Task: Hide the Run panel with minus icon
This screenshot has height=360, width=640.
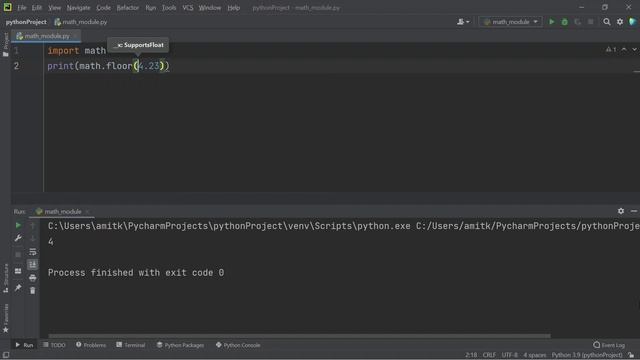Action: (x=634, y=211)
